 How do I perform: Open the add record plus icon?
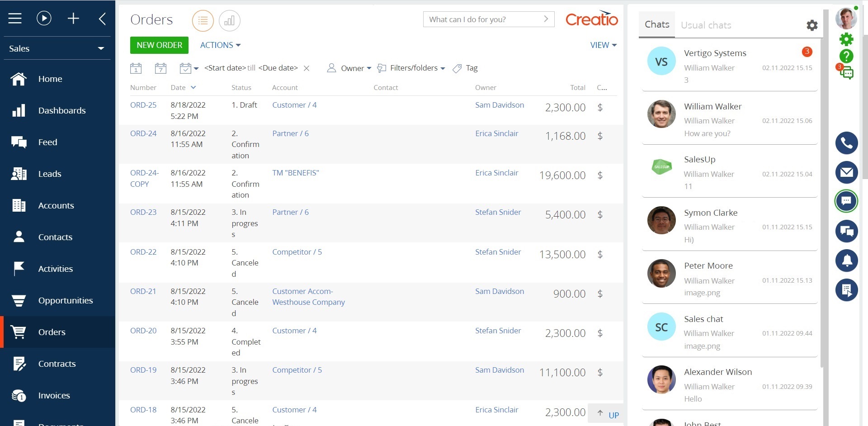(x=73, y=18)
